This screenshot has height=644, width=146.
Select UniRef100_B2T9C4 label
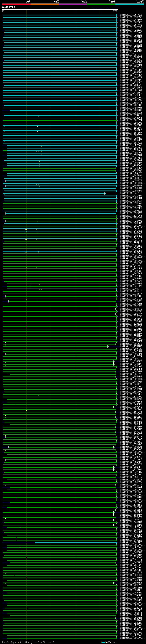click(131, 216)
